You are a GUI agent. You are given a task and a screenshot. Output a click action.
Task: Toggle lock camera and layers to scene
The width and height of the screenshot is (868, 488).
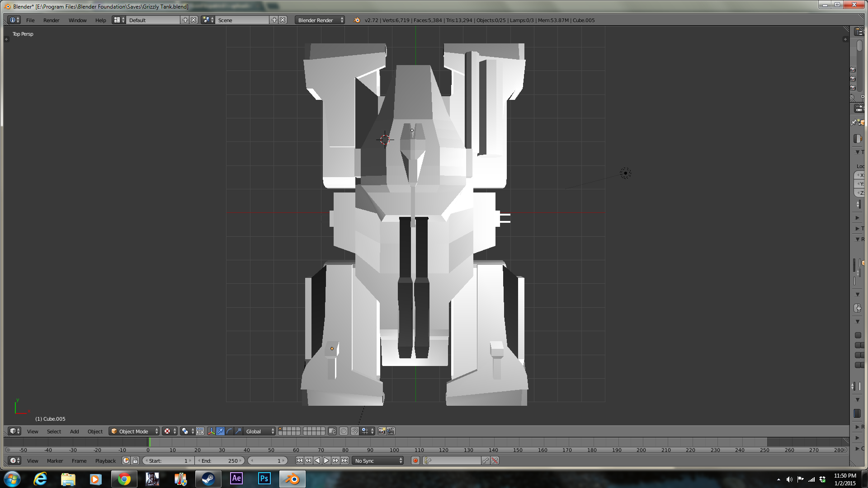pos(332,431)
